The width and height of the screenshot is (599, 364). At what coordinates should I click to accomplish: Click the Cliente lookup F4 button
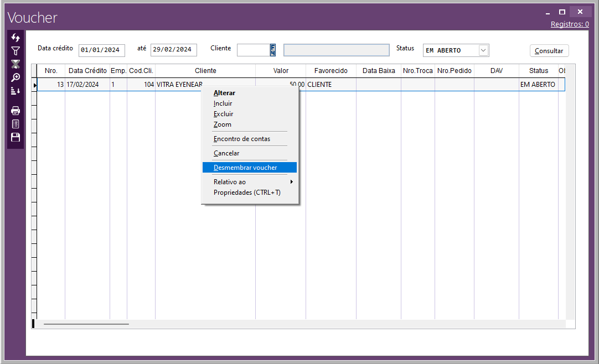click(272, 50)
